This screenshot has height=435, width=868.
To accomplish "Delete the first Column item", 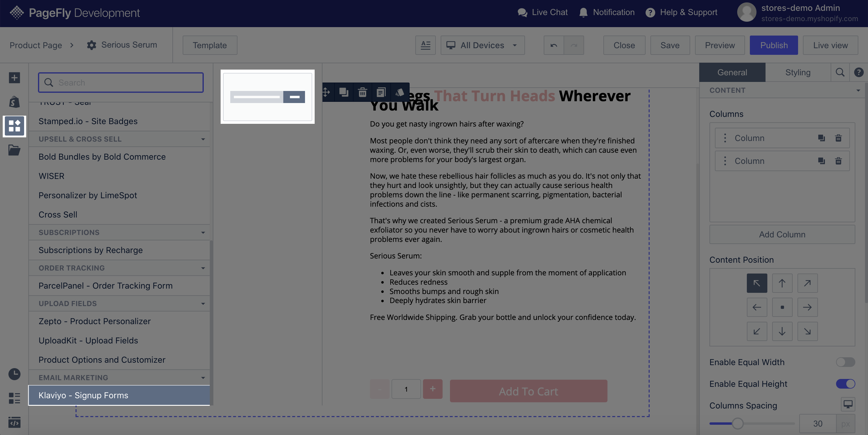I will point(838,138).
